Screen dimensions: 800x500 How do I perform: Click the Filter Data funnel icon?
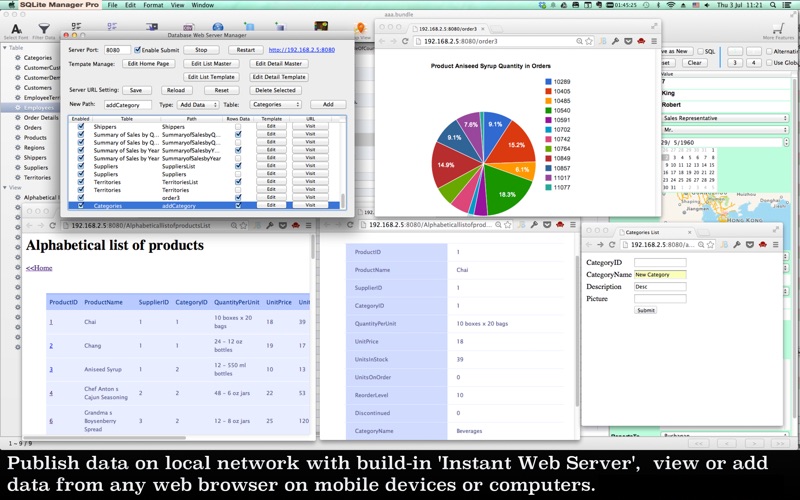44,29
